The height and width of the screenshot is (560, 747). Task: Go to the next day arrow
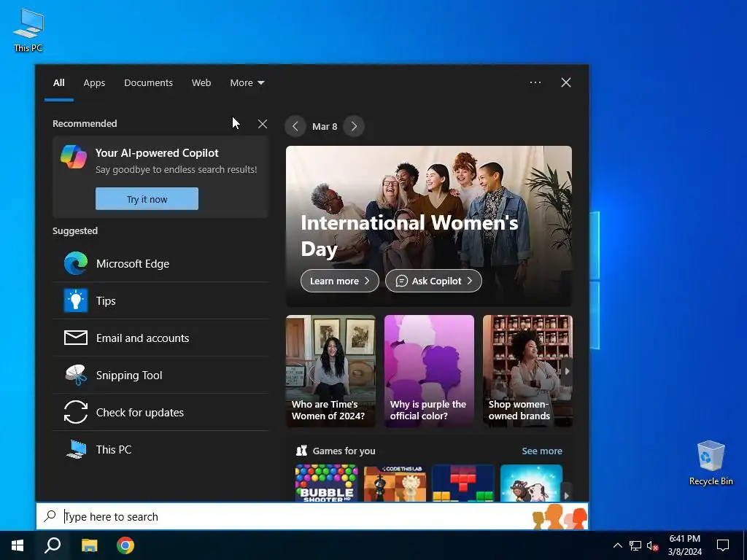point(354,126)
